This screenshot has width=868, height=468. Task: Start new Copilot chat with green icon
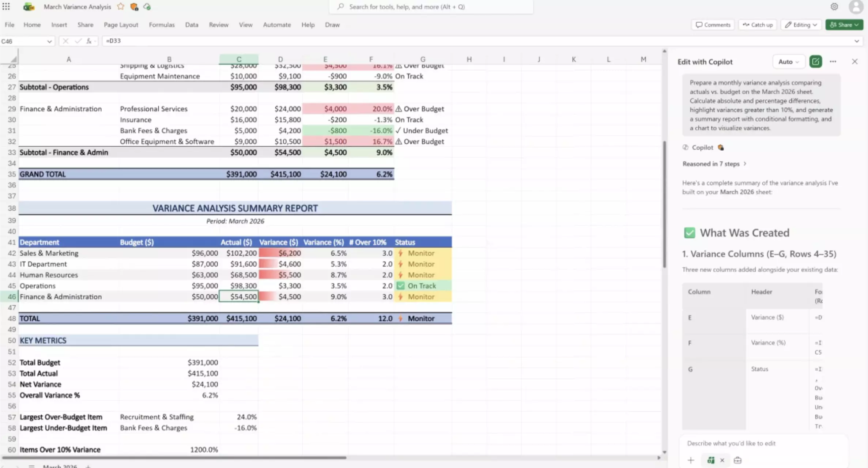click(x=815, y=61)
